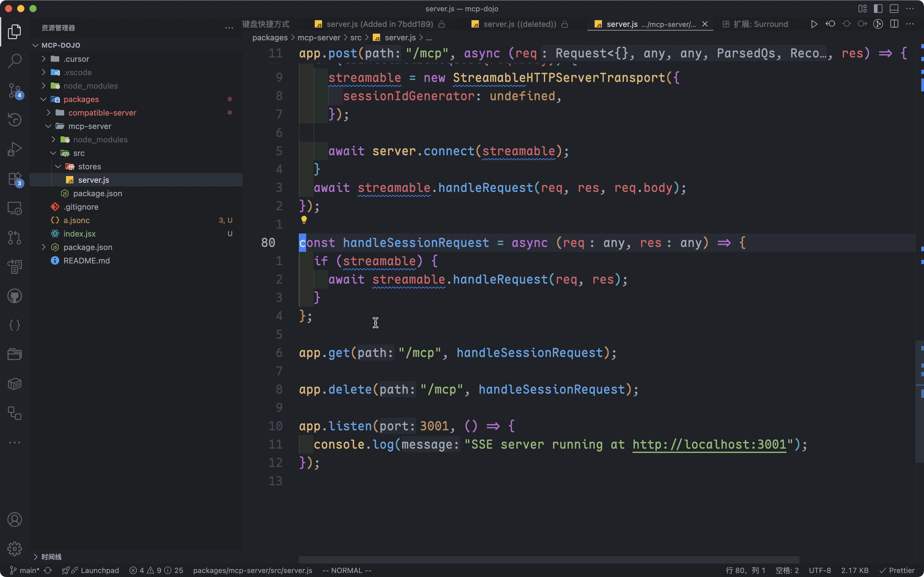924x577 pixels.
Task: Open the GitHub panel icon
Action: [14, 296]
